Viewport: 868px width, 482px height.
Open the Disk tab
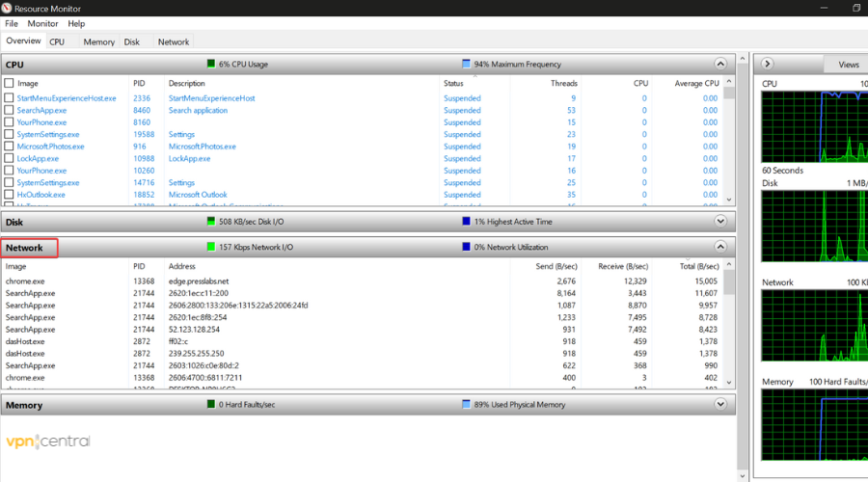[131, 42]
